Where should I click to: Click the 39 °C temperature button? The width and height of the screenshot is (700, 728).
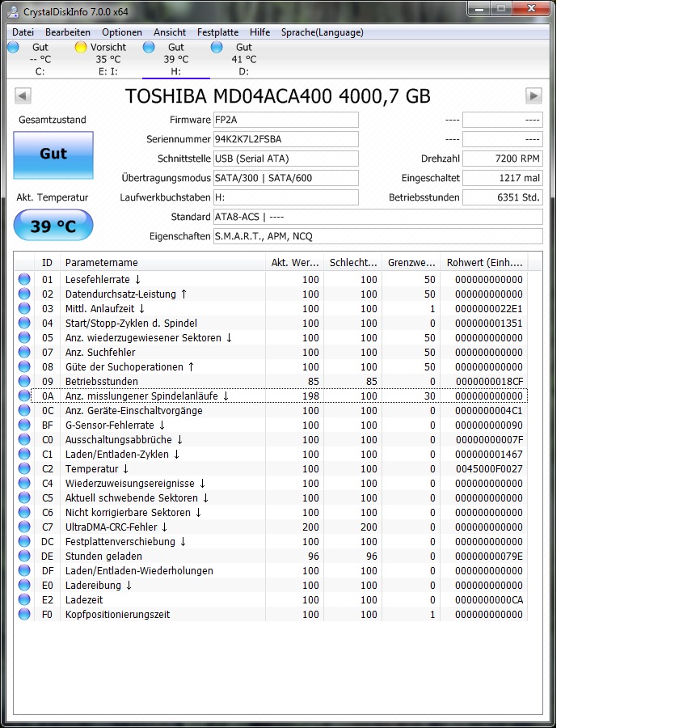pyautogui.click(x=53, y=226)
